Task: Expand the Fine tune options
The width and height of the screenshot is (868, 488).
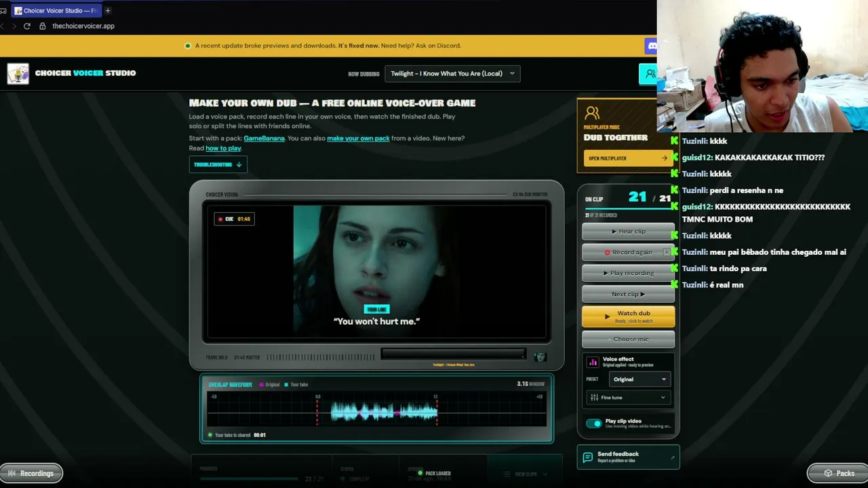Action: click(629, 398)
